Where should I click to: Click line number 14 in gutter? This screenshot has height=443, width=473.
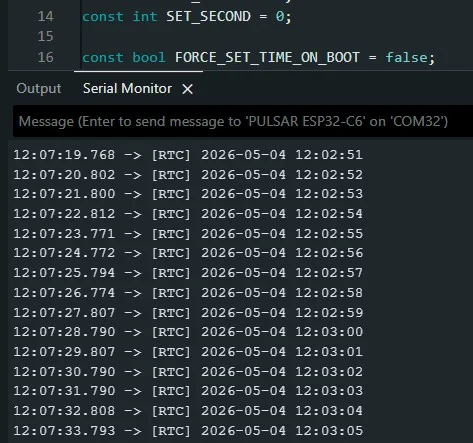tap(45, 16)
